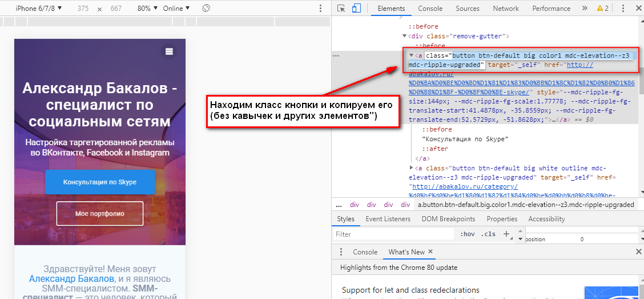Click the breadcrumb ellipsis in Elements
Image resolution: width=644 pixels, height=299 pixels.
point(339,205)
